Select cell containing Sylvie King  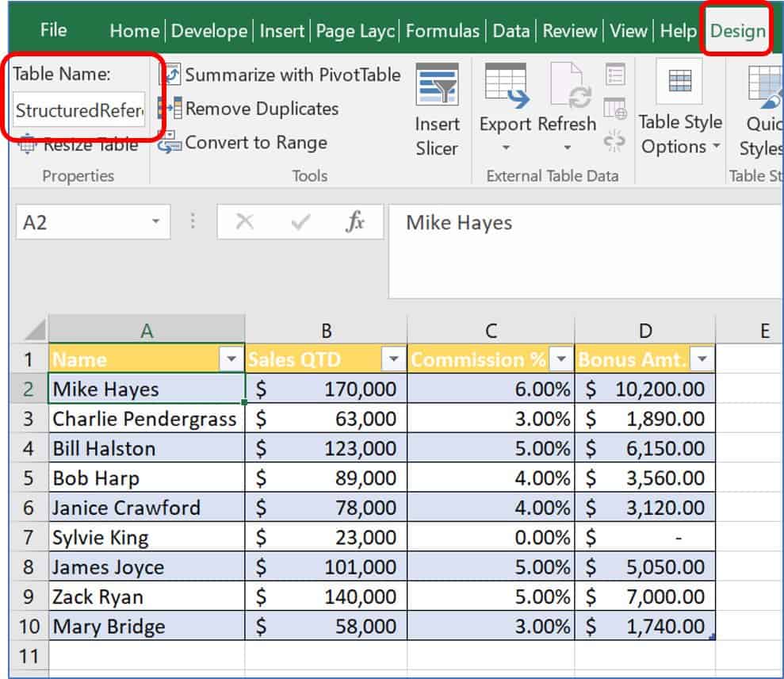(x=147, y=538)
